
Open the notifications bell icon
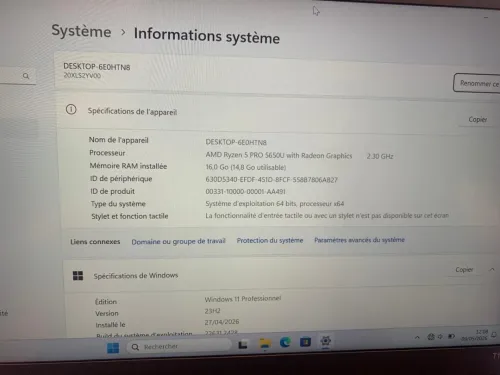(x=494, y=334)
